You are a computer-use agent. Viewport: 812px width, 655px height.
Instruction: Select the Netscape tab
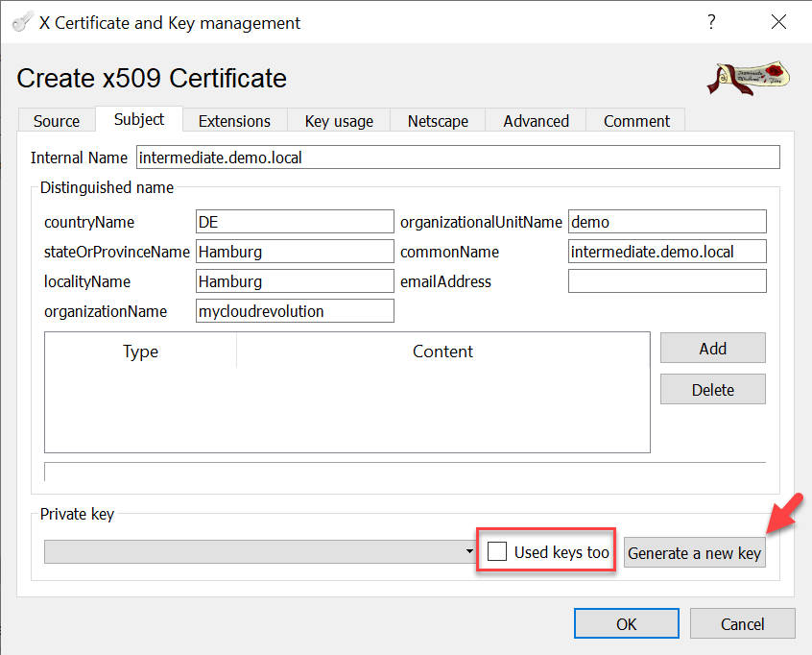tap(438, 121)
